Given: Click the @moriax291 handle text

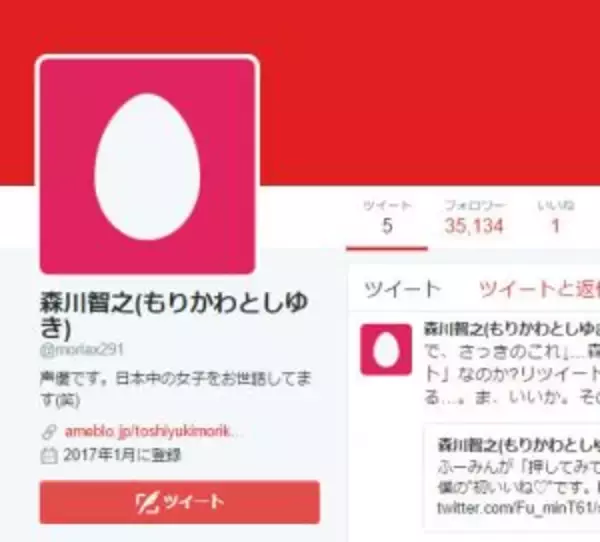Looking at the screenshot, I should click(82, 350).
